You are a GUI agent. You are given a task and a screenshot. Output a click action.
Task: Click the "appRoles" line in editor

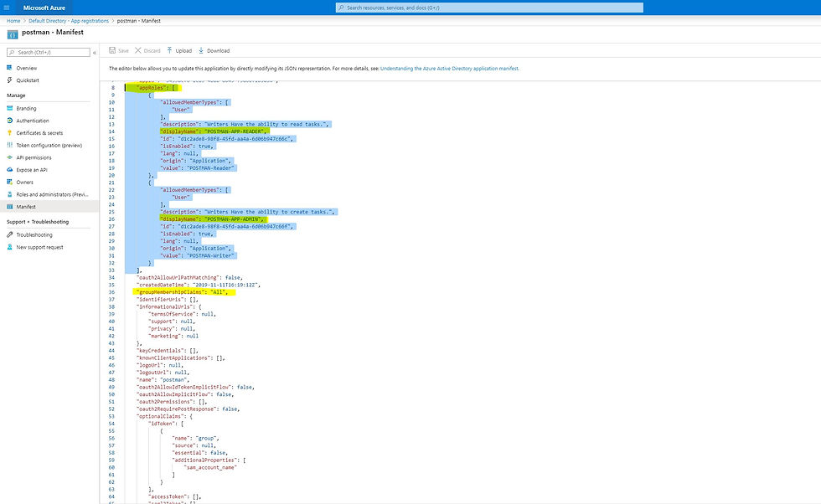156,88
